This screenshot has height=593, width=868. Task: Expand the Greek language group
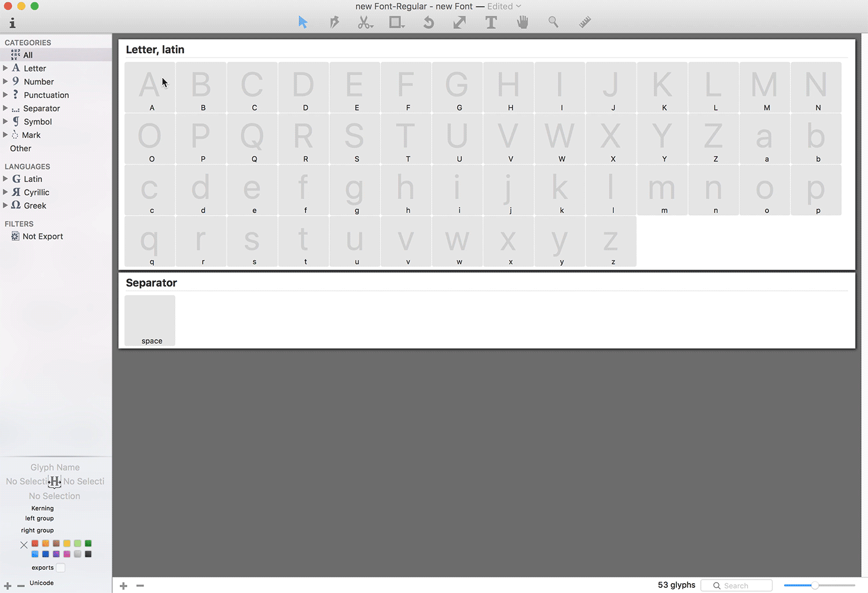(5, 205)
